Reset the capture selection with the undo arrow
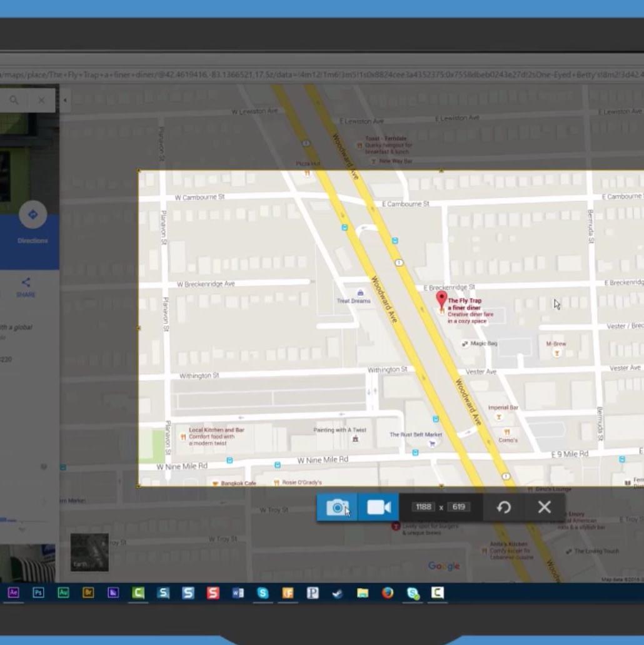644x645 pixels. tap(504, 507)
